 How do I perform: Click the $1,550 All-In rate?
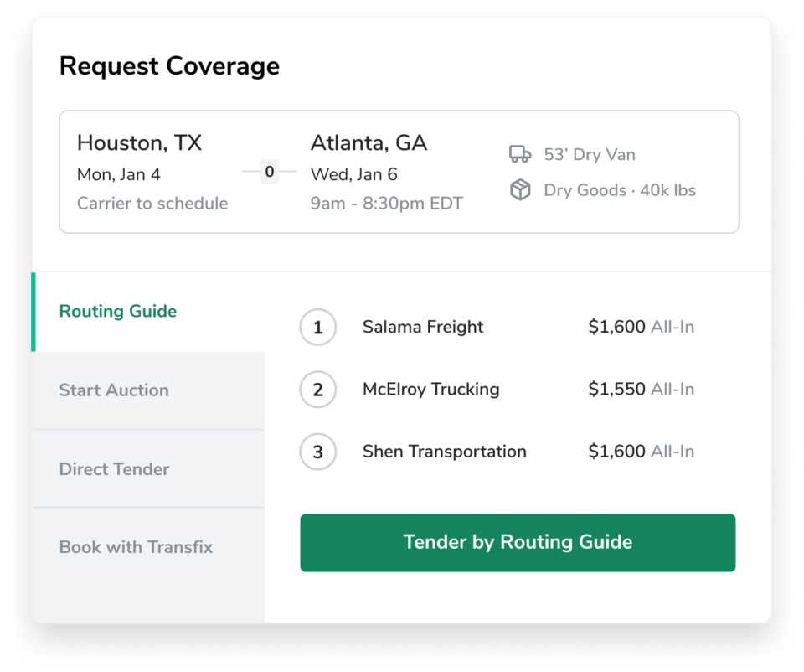(x=641, y=390)
